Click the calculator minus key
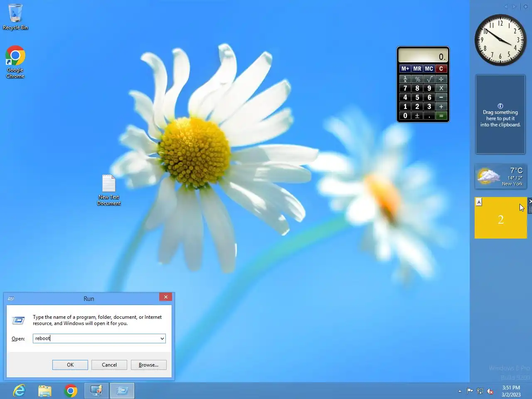Screen dimensions: 532x399 click(441, 97)
